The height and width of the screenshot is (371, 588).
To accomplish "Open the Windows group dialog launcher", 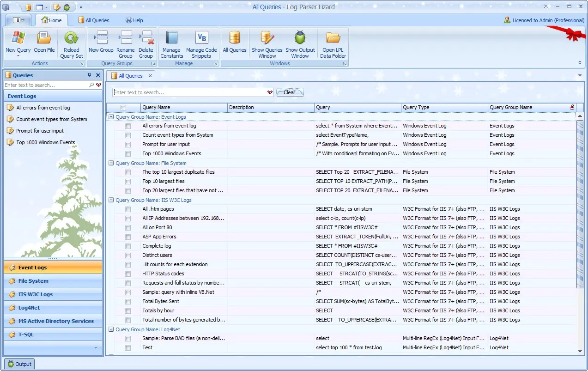I will pos(345,64).
